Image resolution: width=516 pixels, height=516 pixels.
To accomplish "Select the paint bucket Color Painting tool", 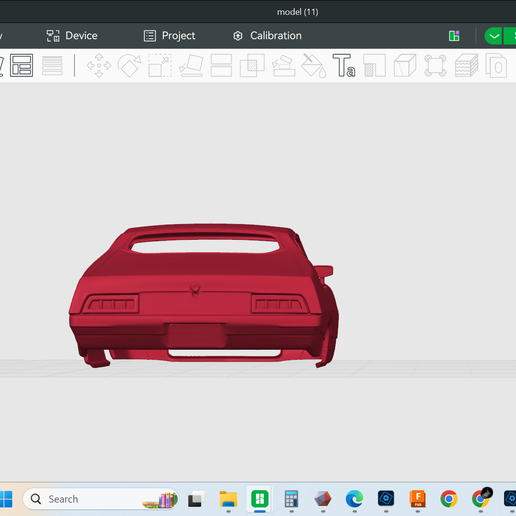I will (x=314, y=65).
